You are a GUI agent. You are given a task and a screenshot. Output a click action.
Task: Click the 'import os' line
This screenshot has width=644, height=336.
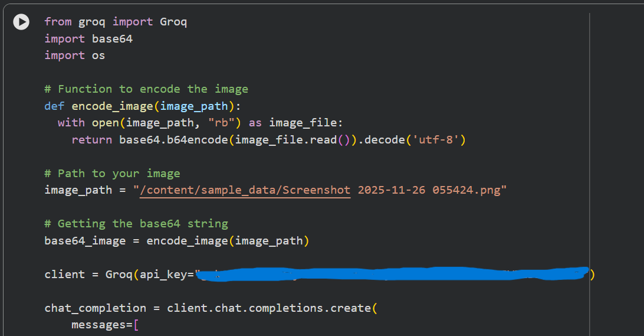(x=75, y=56)
